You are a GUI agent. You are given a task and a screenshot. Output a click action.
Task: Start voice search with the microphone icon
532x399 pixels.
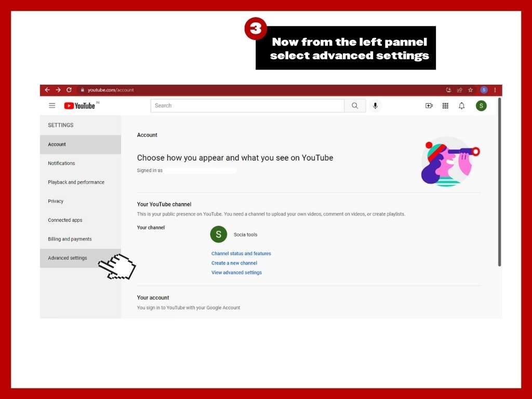coord(375,106)
